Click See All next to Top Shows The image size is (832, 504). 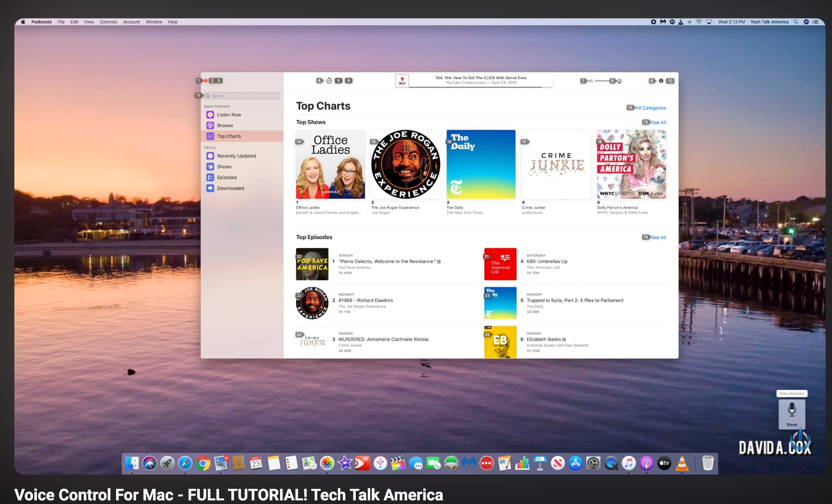658,123
